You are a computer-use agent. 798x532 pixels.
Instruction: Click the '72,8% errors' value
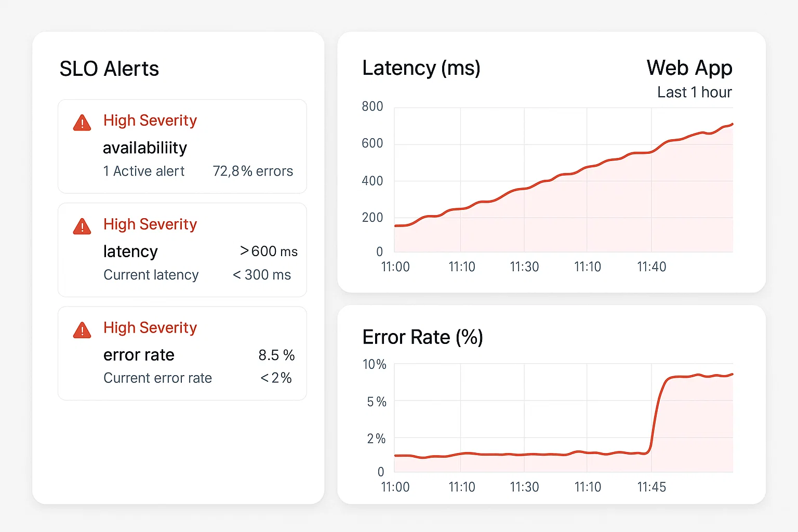tap(252, 171)
